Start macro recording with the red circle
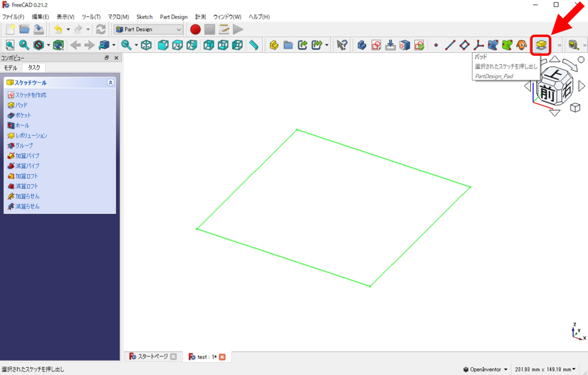This screenshot has width=588, height=375. 195,29
